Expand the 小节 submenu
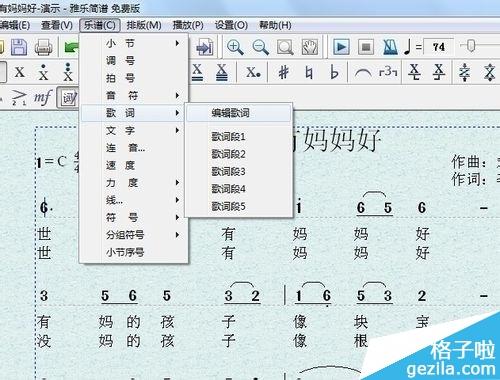 (133, 43)
